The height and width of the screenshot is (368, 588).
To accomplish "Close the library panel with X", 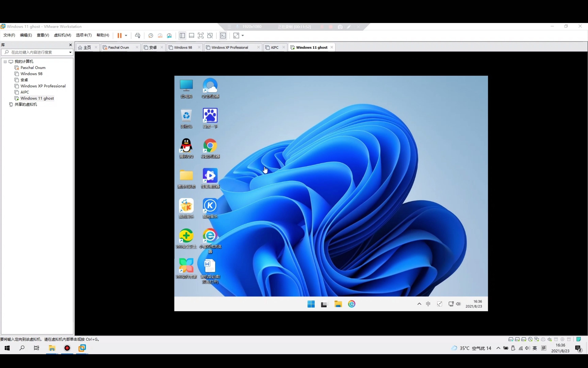I will (x=70, y=45).
